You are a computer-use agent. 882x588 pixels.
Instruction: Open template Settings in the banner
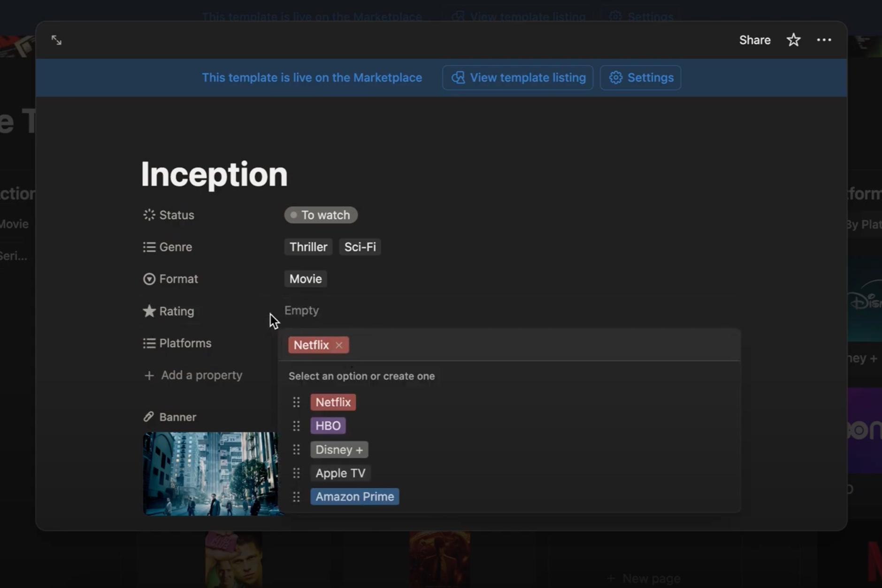(x=641, y=78)
